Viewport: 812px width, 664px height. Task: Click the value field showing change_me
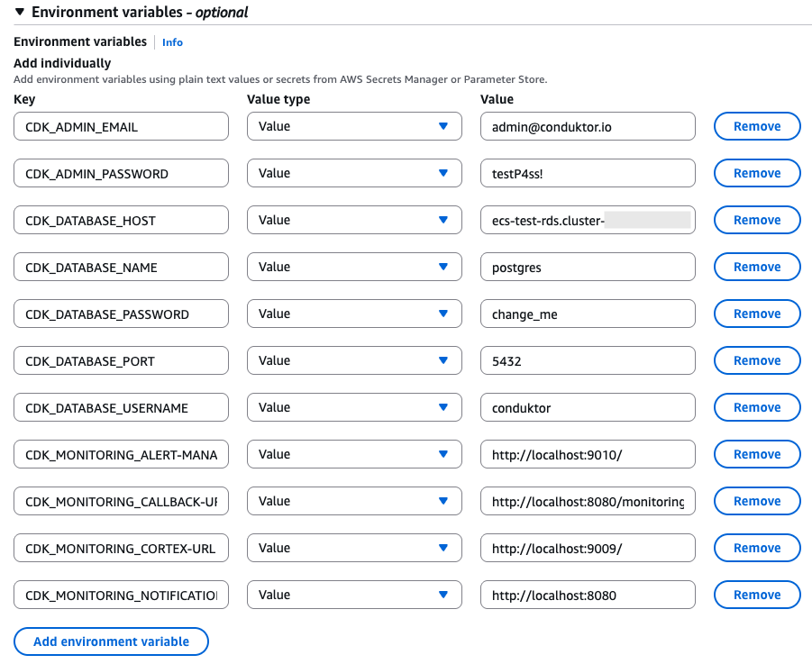click(x=587, y=314)
